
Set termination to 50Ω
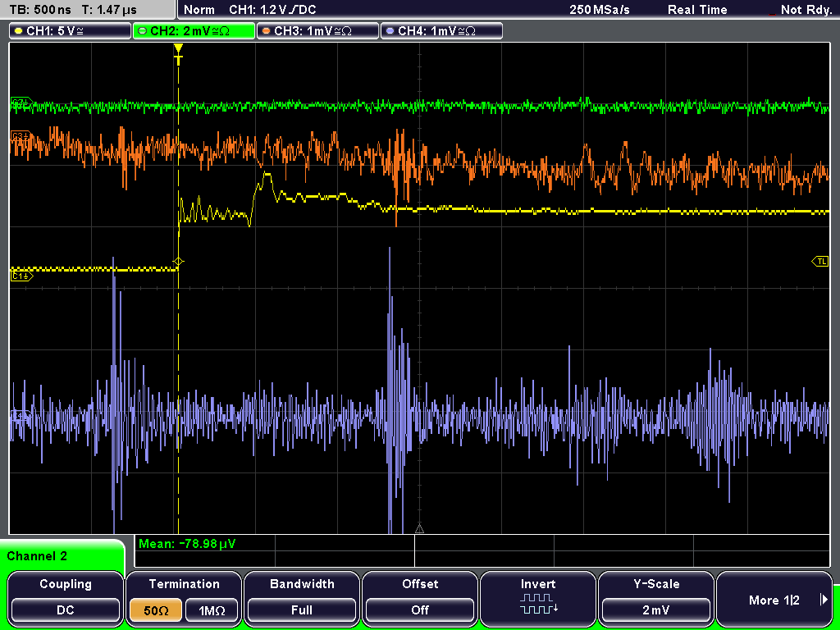(156, 610)
